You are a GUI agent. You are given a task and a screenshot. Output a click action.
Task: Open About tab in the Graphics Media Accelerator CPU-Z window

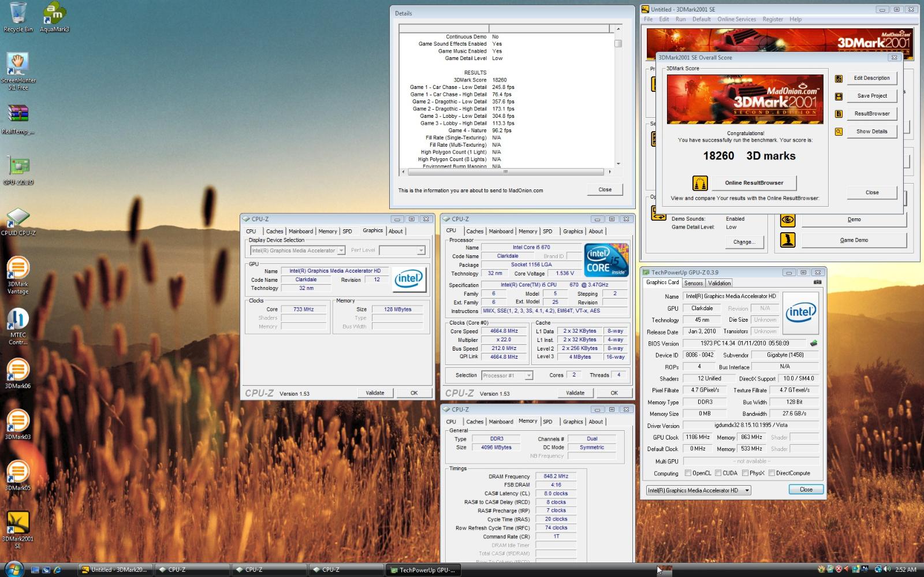pyautogui.click(x=396, y=231)
